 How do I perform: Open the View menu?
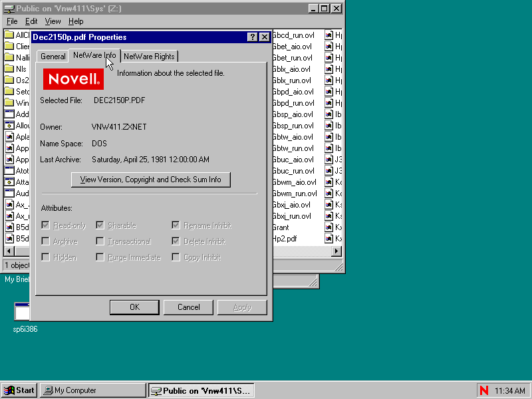[x=53, y=21]
